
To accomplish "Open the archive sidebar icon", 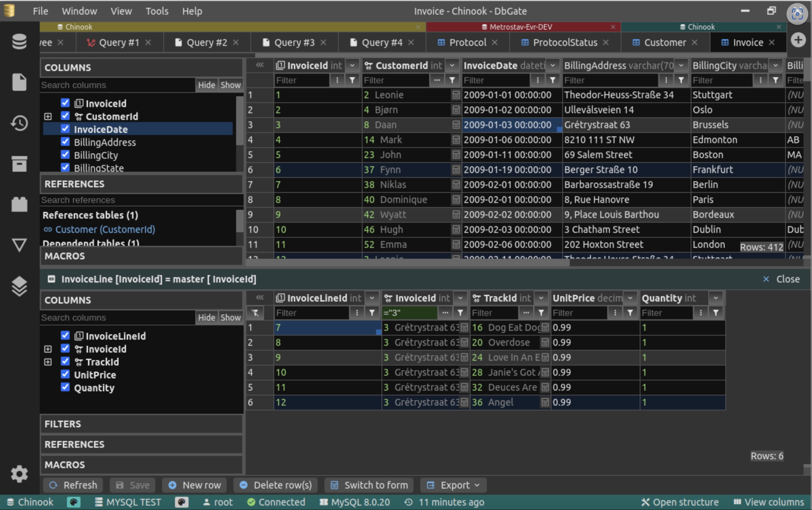I will [19, 164].
